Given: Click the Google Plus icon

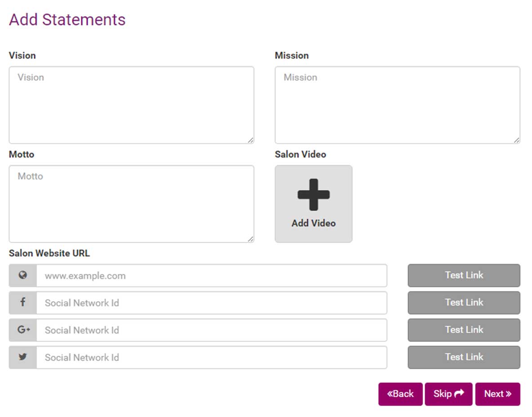Looking at the screenshot, I should pos(23,330).
